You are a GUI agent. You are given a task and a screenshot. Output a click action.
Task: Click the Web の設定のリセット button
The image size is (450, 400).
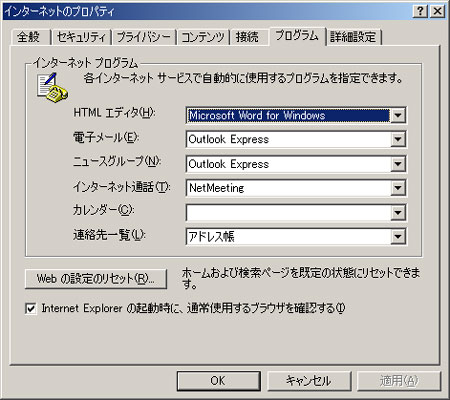(96, 279)
